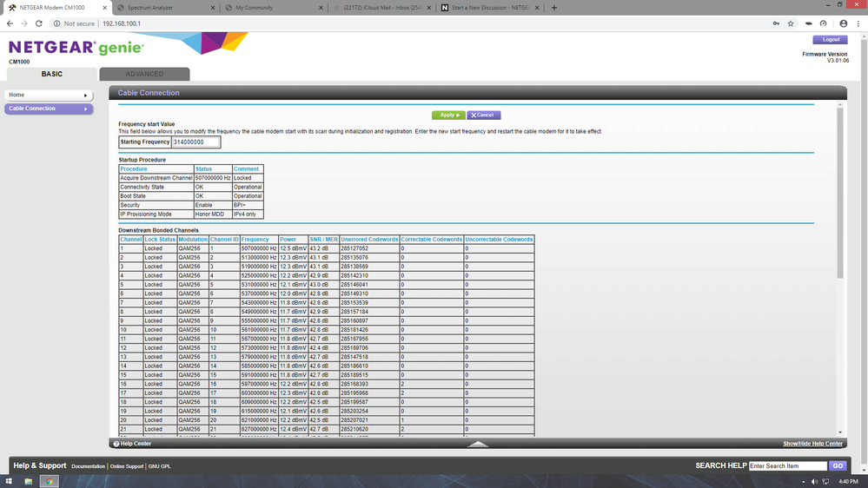This screenshot has width=868, height=488.
Task: Close the My Community tab
Action: 321,8
